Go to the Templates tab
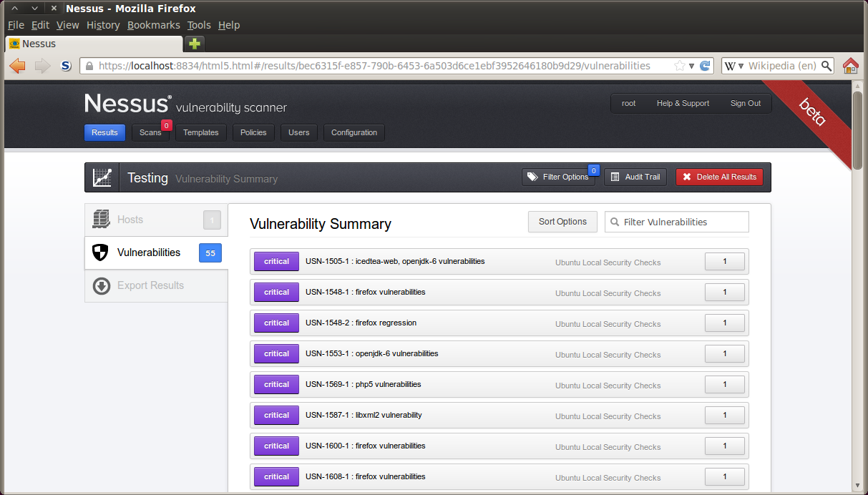 (x=201, y=132)
